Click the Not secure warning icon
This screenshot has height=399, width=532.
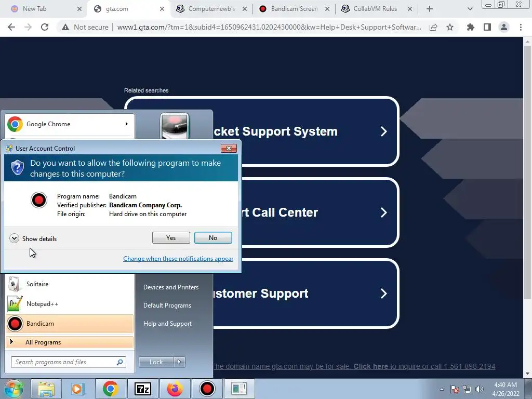click(x=65, y=27)
